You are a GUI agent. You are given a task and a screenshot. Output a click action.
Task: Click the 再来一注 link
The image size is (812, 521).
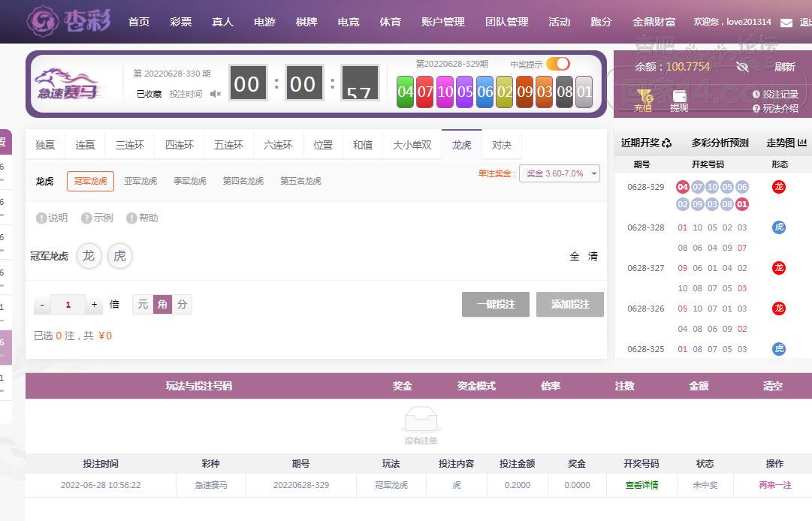pos(775,485)
